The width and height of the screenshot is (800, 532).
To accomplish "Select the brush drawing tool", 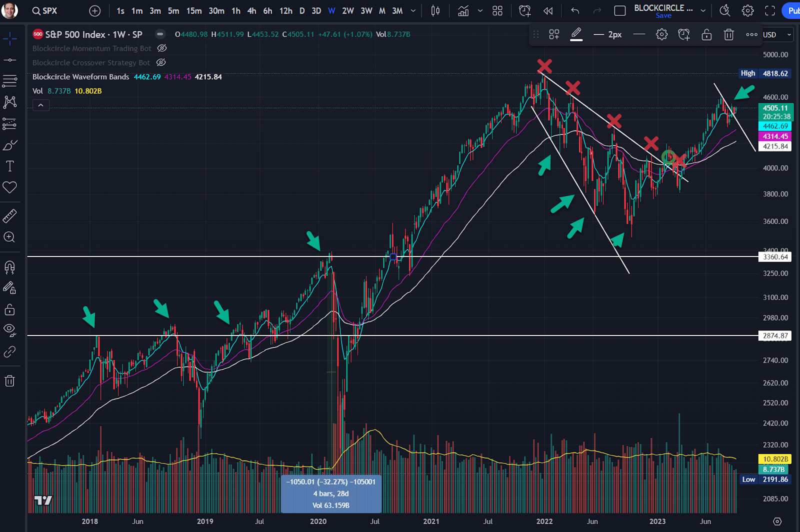I will pos(9,145).
